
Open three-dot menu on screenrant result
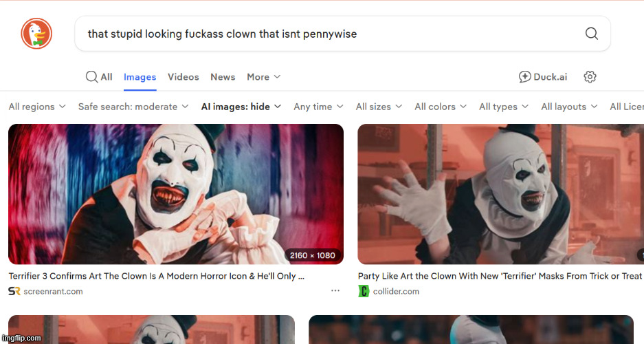coord(335,290)
